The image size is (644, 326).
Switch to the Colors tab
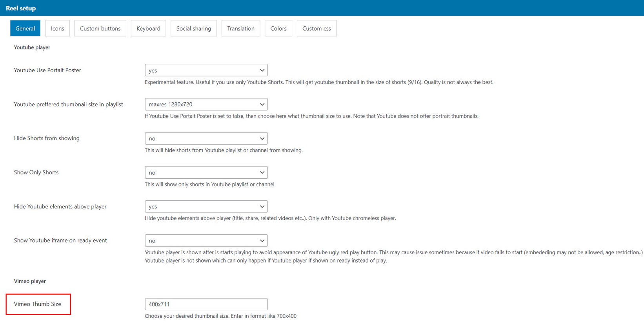[278, 28]
